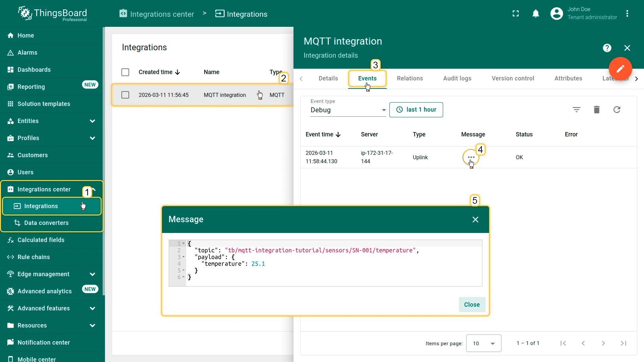This screenshot has width=644, height=362.
Task: Toggle select-all integrations checkbox
Action: [x=125, y=72]
